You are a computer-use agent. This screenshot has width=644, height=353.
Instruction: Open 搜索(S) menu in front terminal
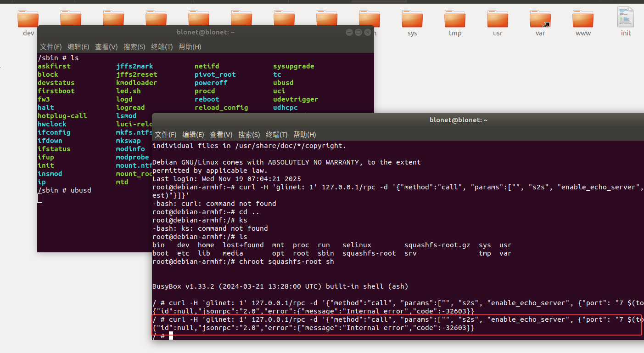pyautogui.click(x=249, y=135)
